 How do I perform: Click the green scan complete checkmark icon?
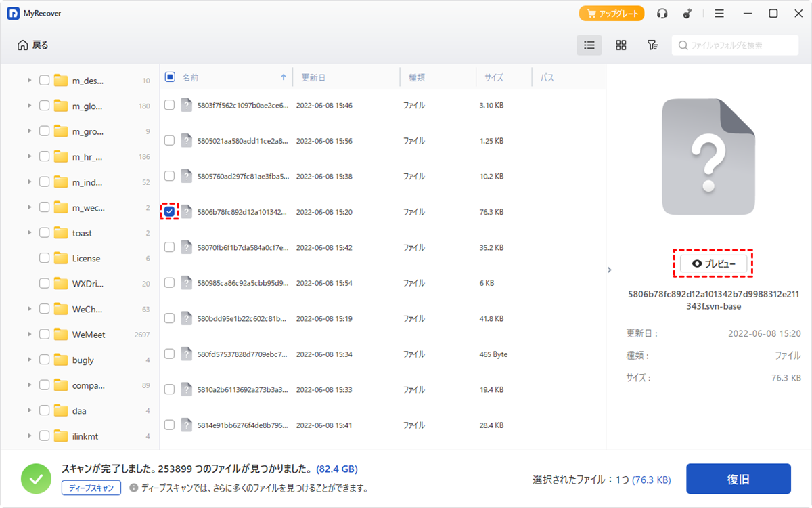pos(36,479)
